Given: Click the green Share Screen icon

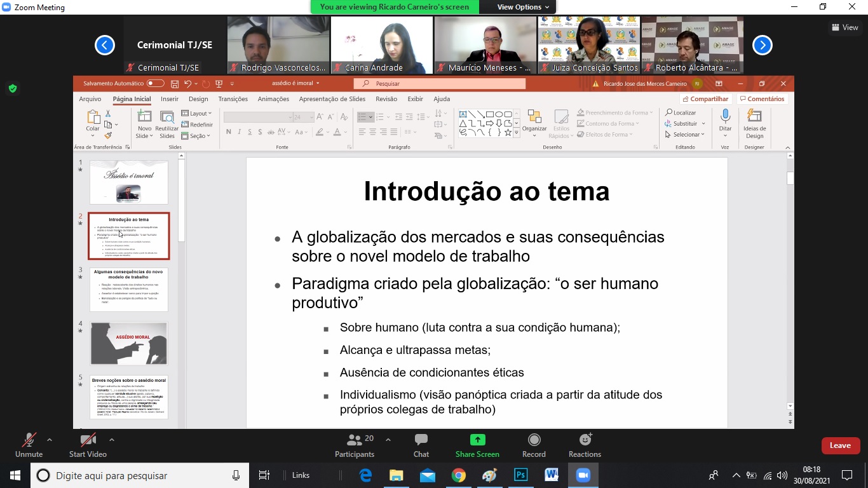Looking at the screenshot, I should [477, 440].
